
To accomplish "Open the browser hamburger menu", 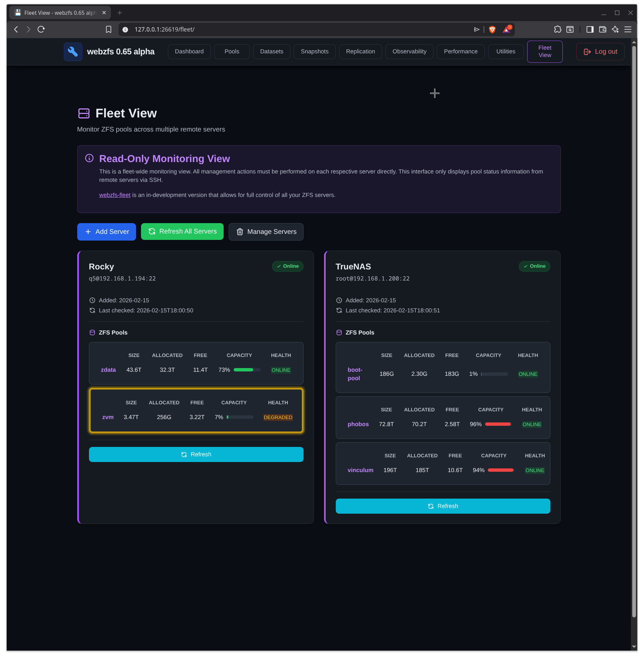I will pyautogui.click(x=629, y=30).
